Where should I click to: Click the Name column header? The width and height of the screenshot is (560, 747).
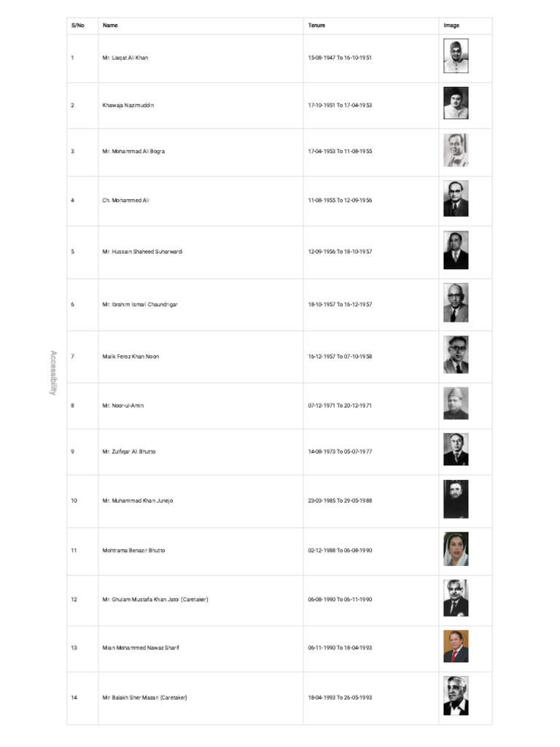110,26
